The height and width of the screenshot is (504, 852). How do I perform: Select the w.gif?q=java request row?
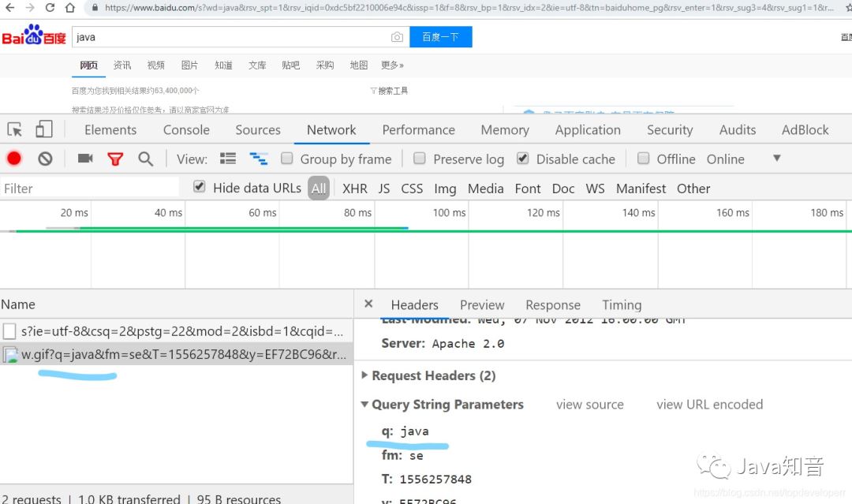(177, 355)
